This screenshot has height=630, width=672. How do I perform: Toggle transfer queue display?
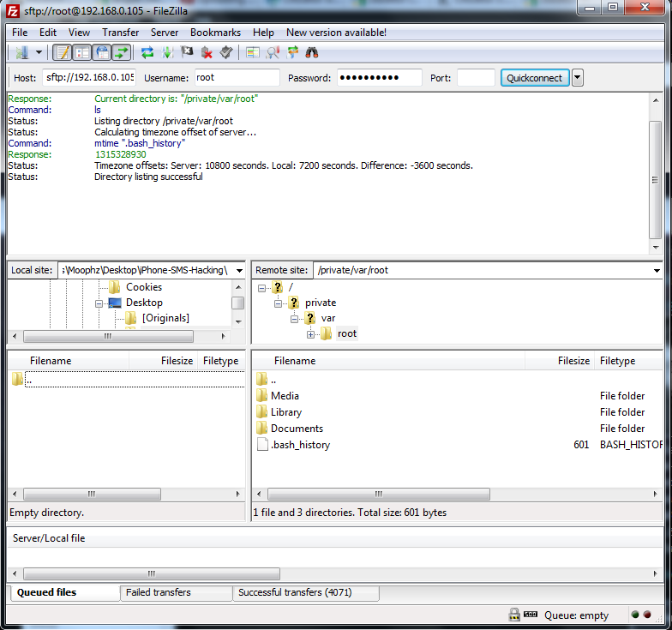tap(122, 53)
